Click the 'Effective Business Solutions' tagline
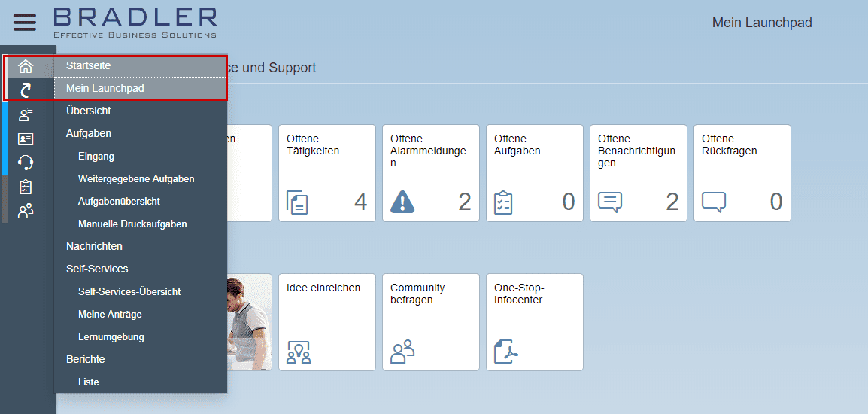 click(135, 35)
